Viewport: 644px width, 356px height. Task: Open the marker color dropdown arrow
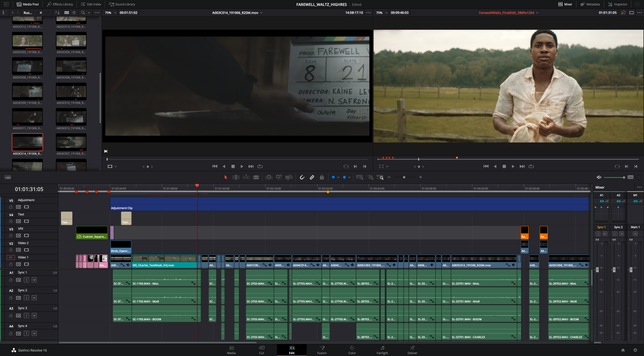click(350, 177)
